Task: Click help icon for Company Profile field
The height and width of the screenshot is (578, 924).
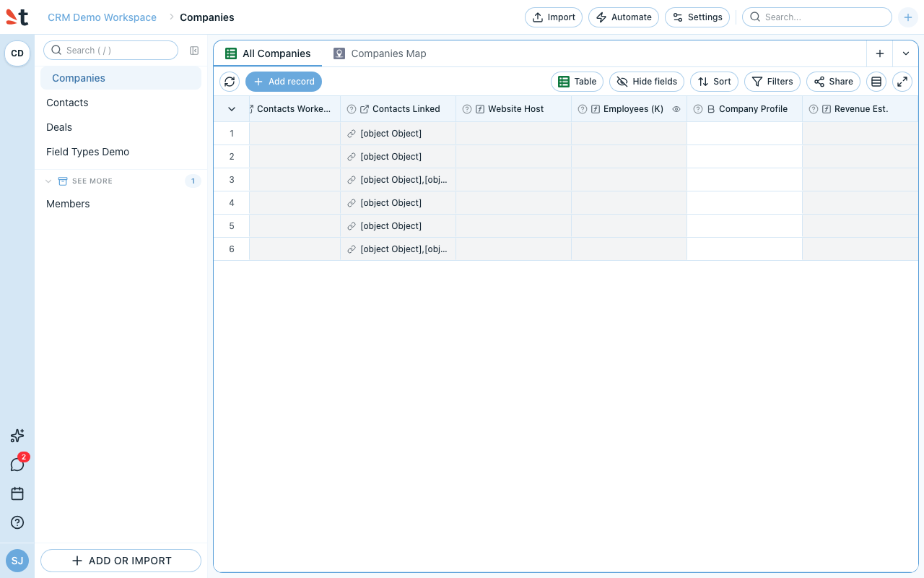Action: click(x=698, y=109)
